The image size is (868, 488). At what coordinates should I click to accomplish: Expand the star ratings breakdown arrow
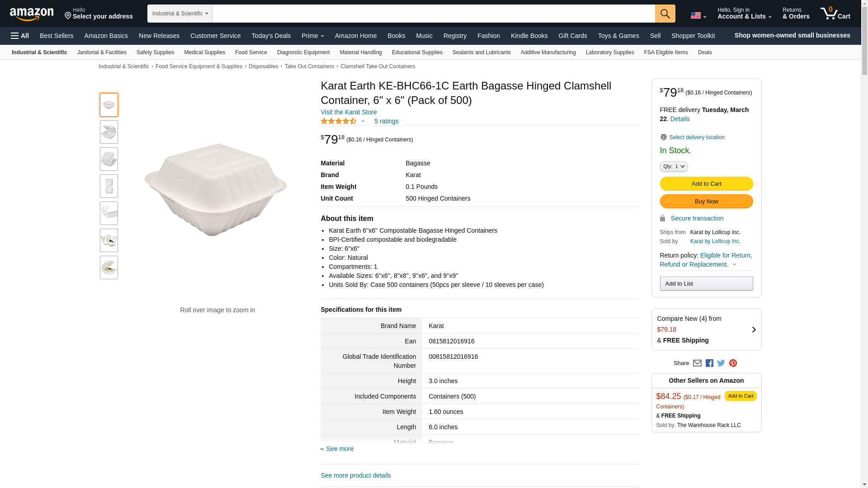tap(363, 121)
